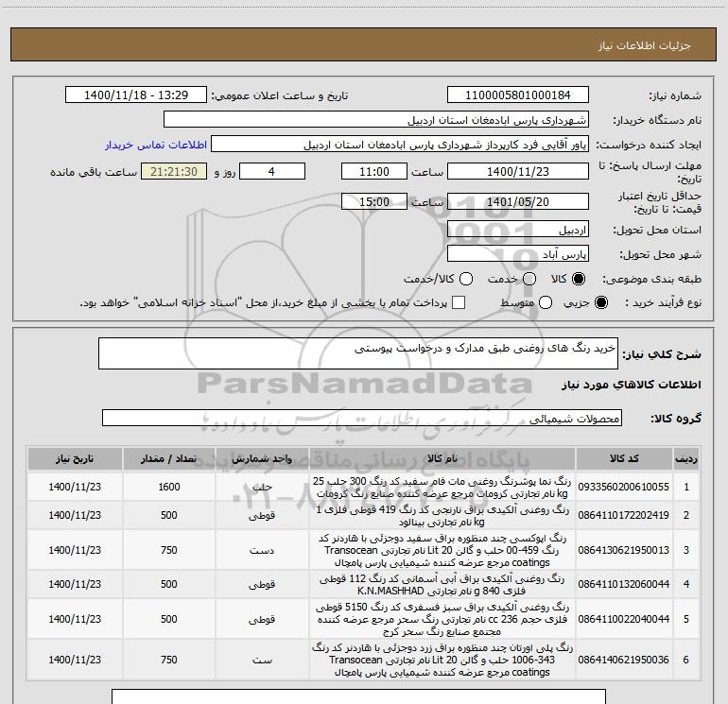This screenshot has height=704, width=728.
Task: Click the ردیف column header
Action: tap(686, 459)
